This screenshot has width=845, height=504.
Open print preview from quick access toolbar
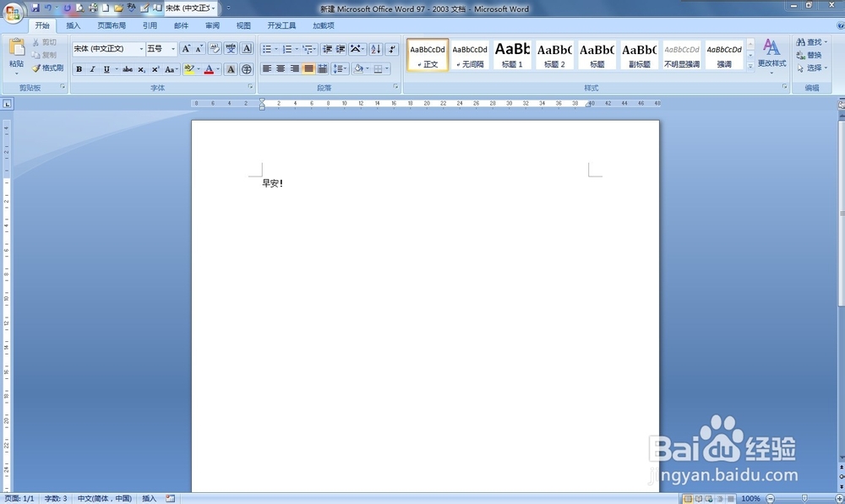[x=79, y=8]
